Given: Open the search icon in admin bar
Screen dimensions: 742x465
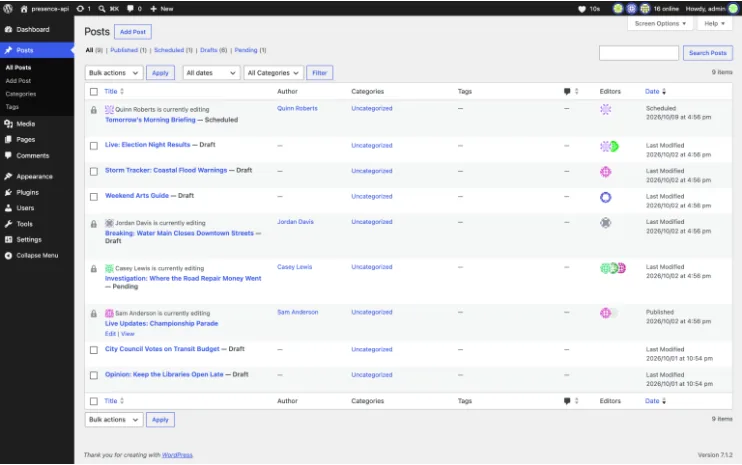Looking at the screenshot, I should point(108,9).
